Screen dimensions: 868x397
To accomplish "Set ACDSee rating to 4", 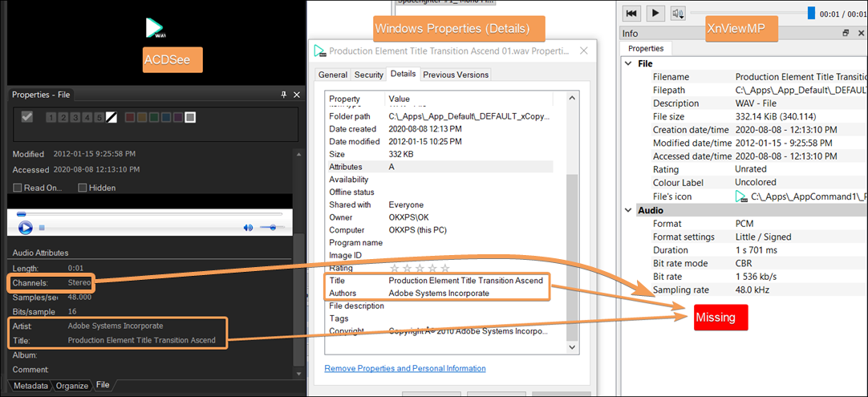I will (x=87, y=117).
